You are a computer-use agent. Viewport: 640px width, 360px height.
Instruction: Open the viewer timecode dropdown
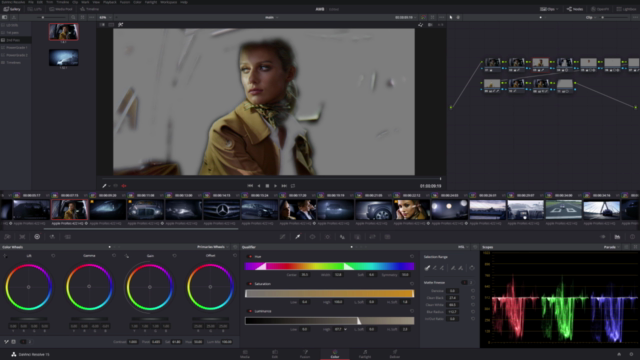(405, 18)
